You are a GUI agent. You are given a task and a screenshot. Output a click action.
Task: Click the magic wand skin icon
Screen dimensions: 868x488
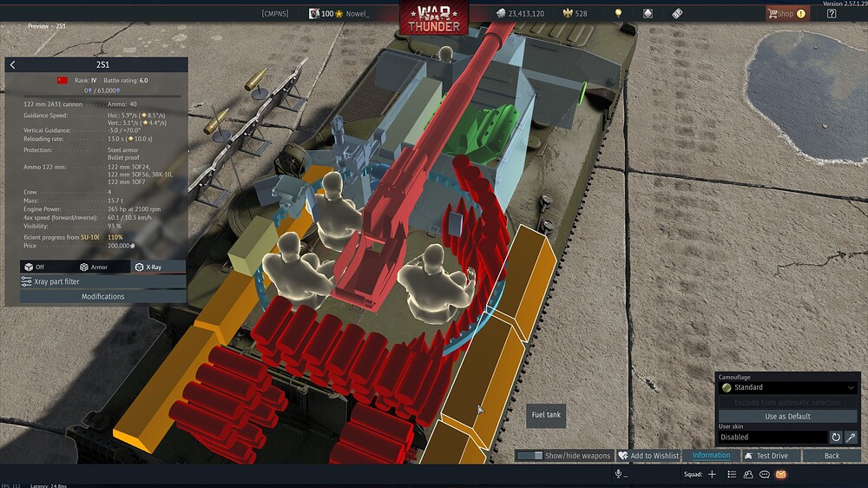[x=851, y=437]
